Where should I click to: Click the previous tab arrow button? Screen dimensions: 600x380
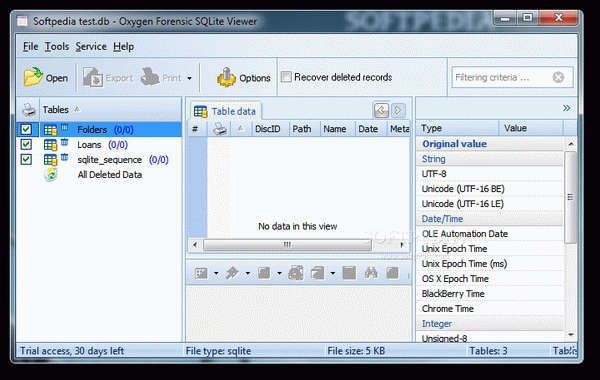[x=381, y=111]
